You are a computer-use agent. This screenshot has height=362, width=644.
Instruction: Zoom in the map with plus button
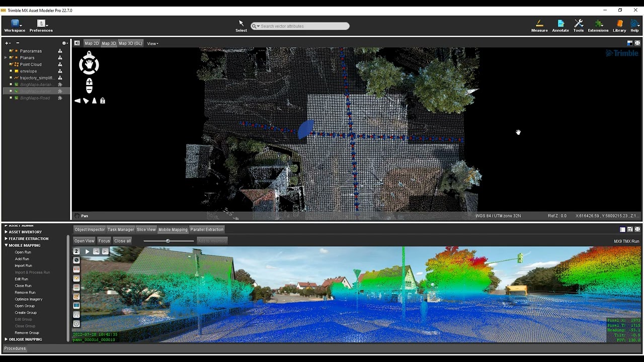click(89, 81)
